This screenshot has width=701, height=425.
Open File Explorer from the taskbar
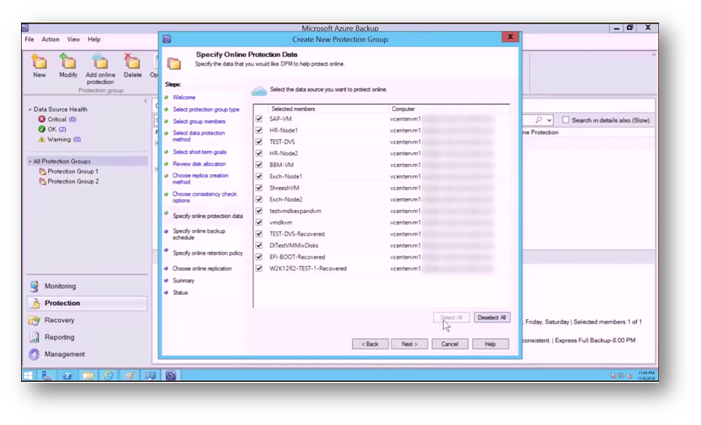(x=88, y=375)
